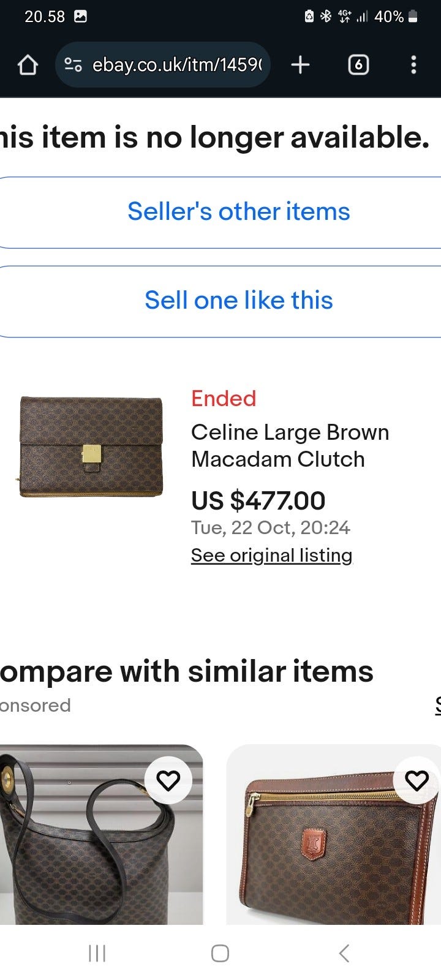The image size is (441, 980).
Task: Open a new tab with plus icon
Action: point(300,65)
